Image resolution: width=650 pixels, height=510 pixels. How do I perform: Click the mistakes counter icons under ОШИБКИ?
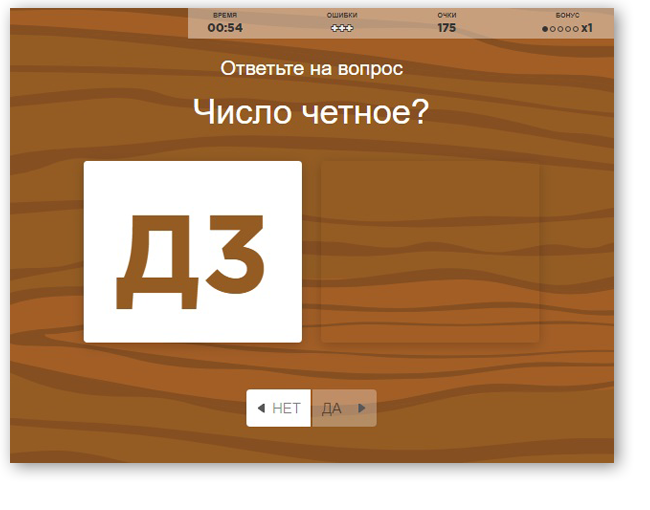pyautogui.click(x=342, y=28)
